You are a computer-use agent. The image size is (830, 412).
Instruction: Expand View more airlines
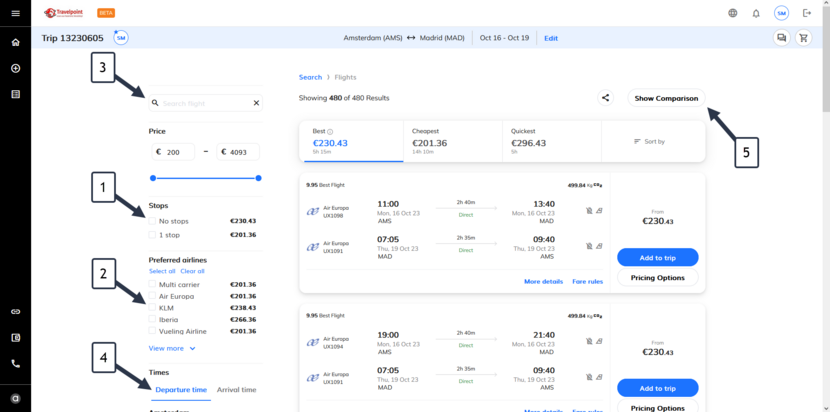point(172,348)
